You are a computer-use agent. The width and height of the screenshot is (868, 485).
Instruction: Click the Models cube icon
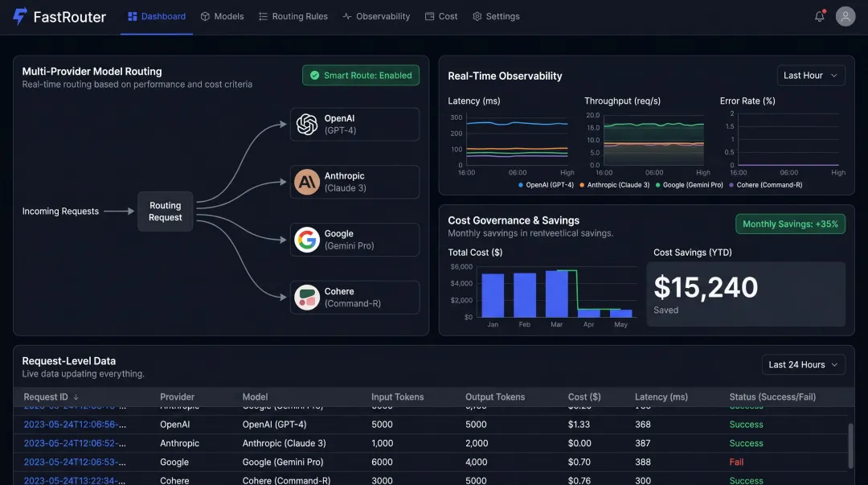tap(205, 17)
